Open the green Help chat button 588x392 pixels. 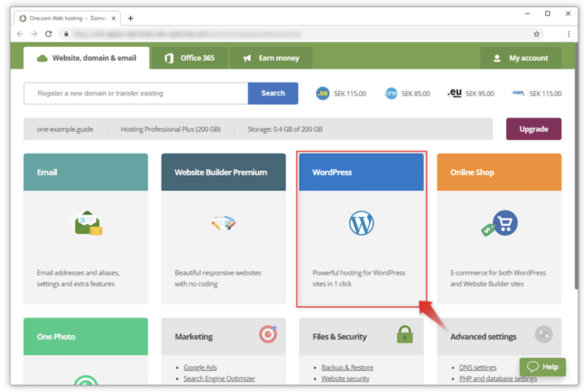point(543,367)
